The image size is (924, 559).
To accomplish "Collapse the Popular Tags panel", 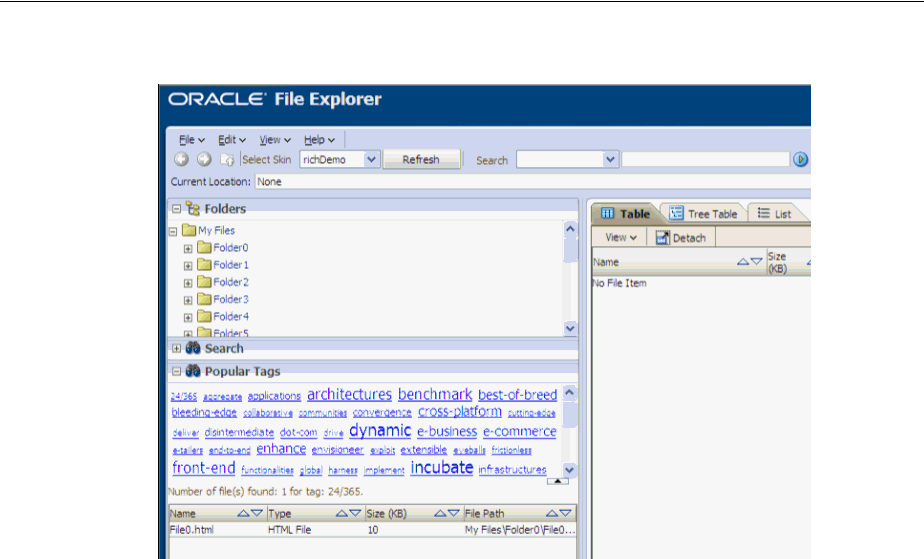I will click(x=176, y=371).
